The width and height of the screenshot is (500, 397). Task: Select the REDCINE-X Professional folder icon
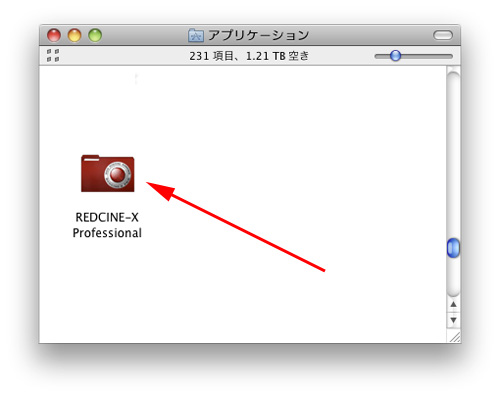click(107, 173)
